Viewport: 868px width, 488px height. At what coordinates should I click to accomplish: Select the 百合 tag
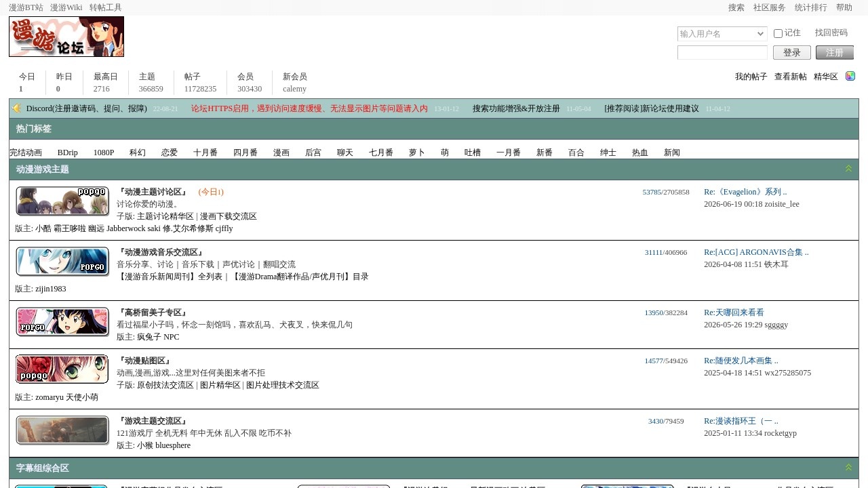[x=576, y=152]
